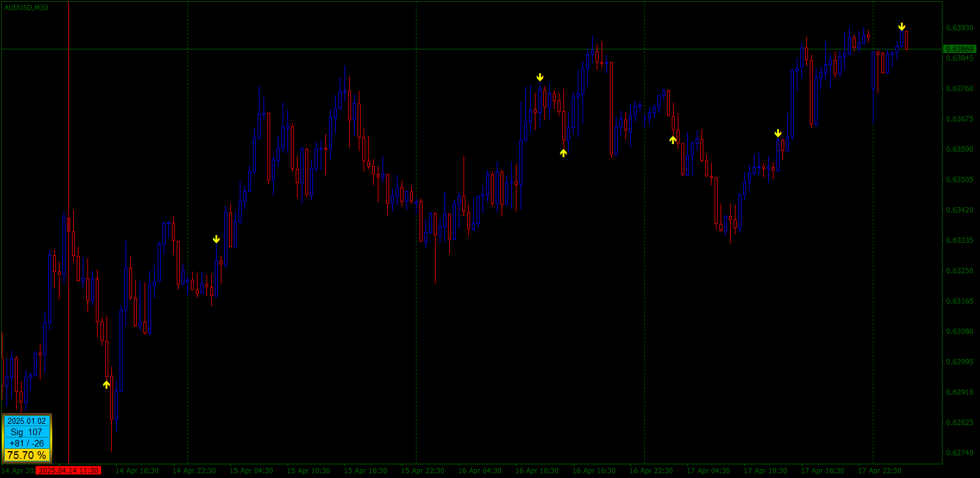
Task: Click the yellow up arrow after 16 Apr 22:30
Action: (673, 140)
